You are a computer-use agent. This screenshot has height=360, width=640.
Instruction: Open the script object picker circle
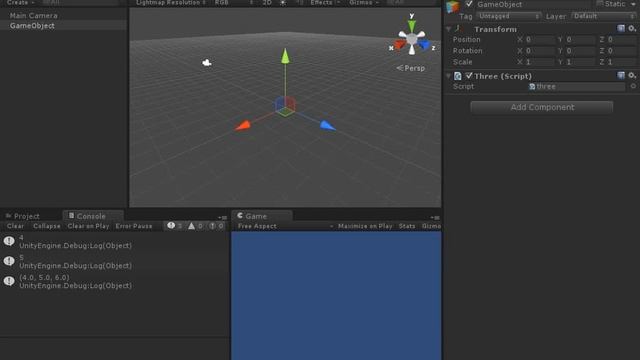[633, 87]
